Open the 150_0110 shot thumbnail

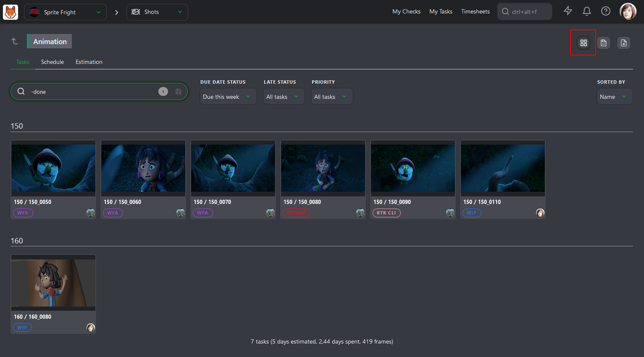503,168
